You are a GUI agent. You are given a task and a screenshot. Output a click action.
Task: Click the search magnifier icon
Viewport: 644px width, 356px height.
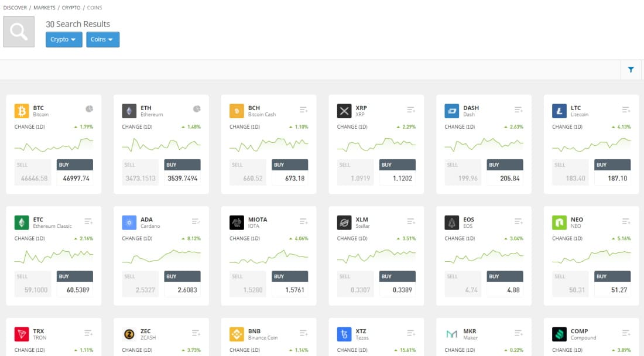click(x=19, y=32)
